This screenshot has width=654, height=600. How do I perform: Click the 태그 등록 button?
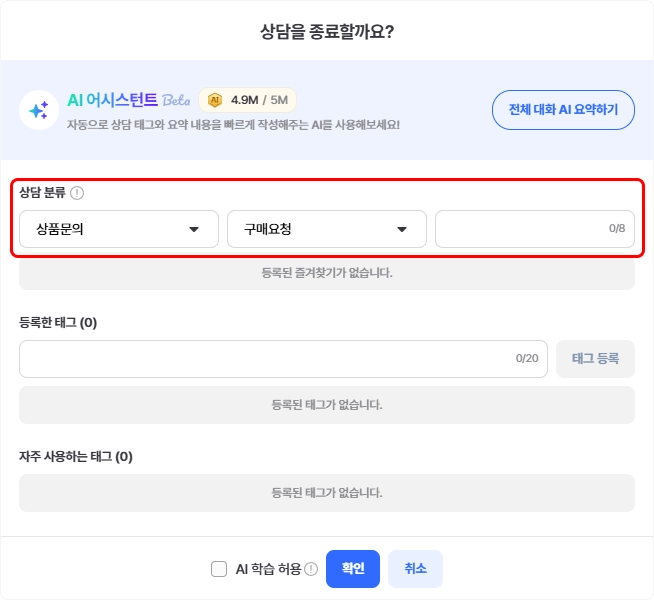(x=595, y=359)
